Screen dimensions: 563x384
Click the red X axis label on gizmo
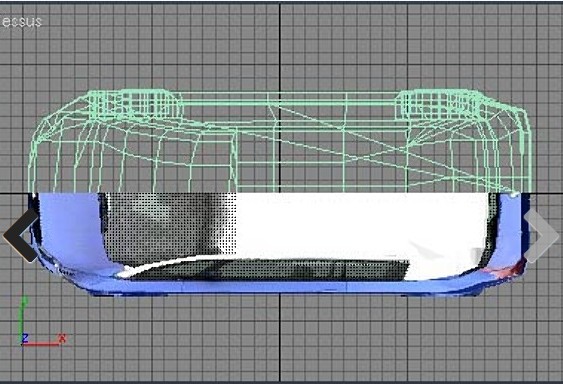coord(62,338)
